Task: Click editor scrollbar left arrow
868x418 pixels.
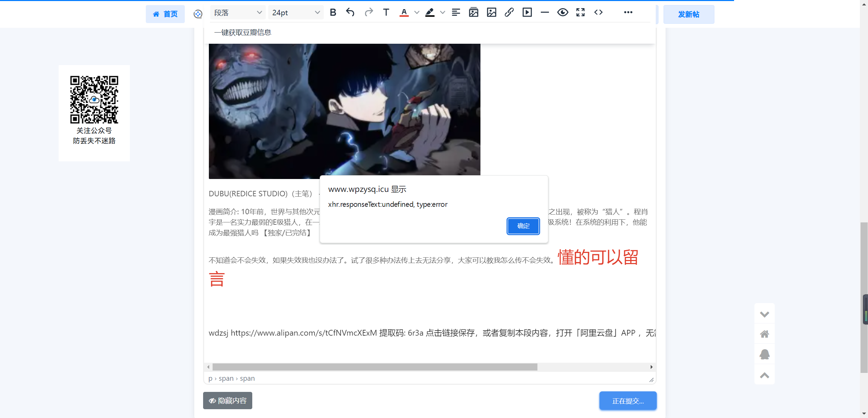Action: tap(208, 367)
